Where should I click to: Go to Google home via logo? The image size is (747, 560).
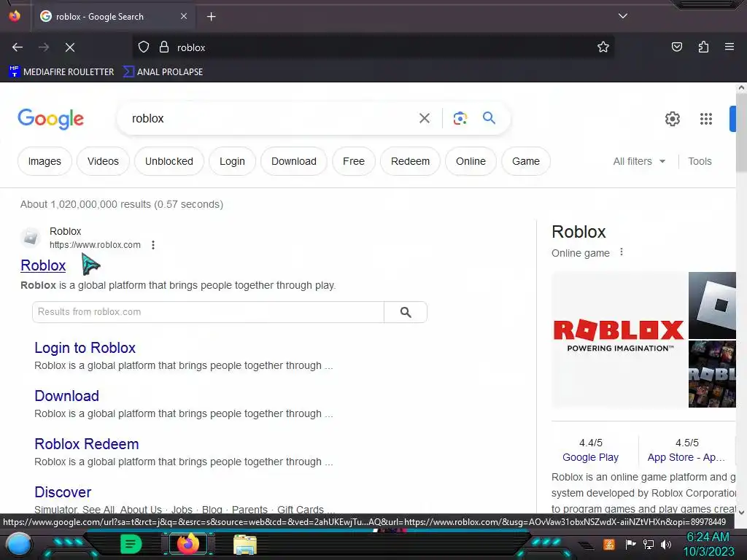[x=50, y=119]
